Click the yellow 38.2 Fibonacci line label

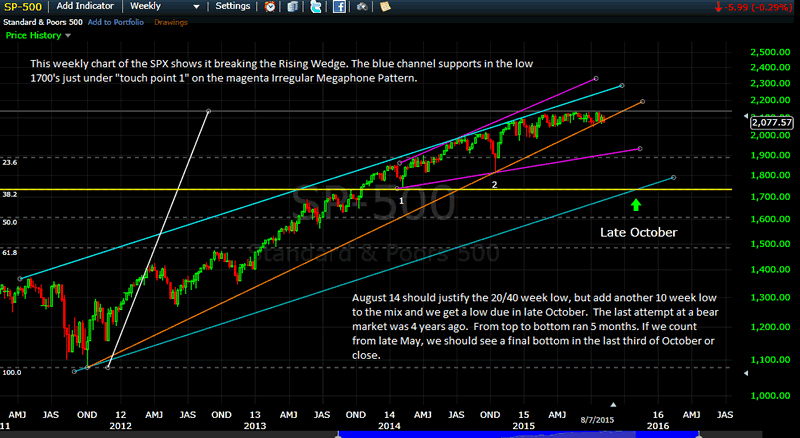tap(10, 194)
